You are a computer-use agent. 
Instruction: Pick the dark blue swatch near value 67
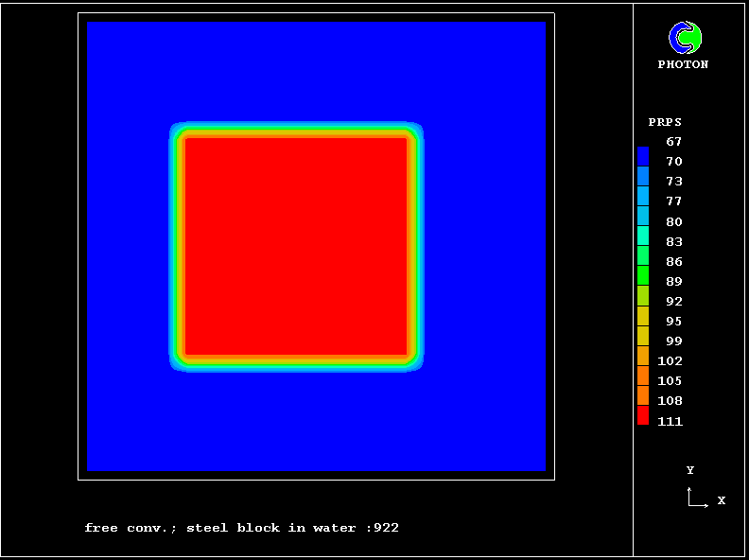643,156
